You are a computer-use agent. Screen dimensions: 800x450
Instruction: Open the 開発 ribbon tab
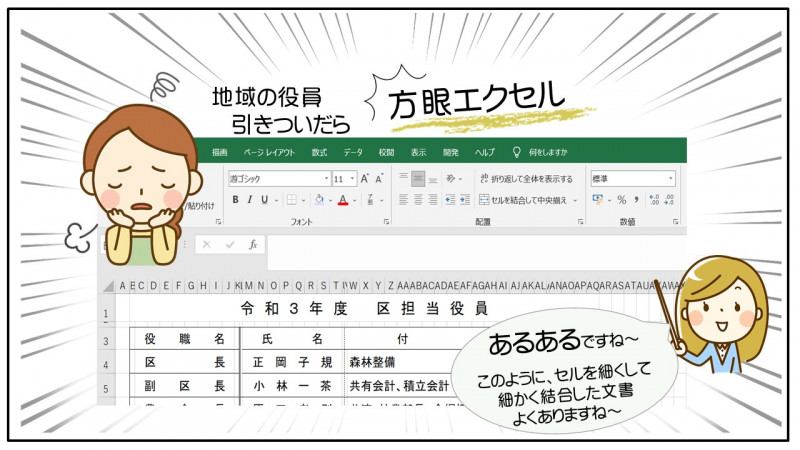click(x=451, y=152)
